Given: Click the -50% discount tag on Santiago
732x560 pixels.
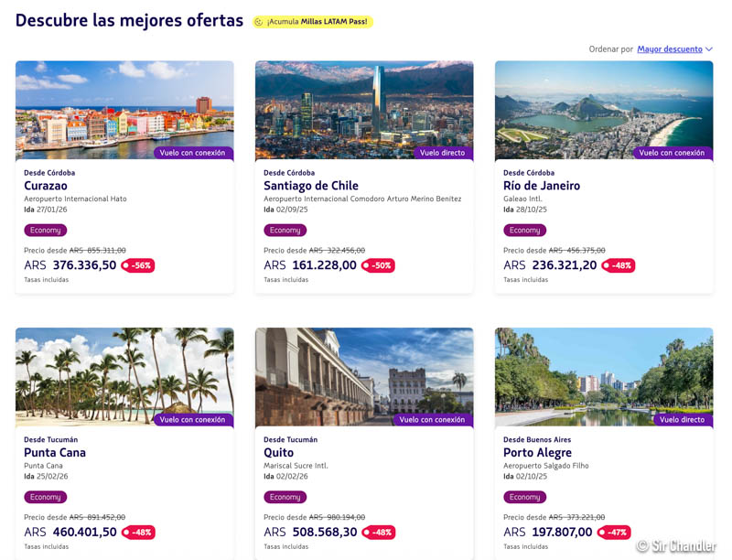Looking at the screenshot, I should coord(378,265).
